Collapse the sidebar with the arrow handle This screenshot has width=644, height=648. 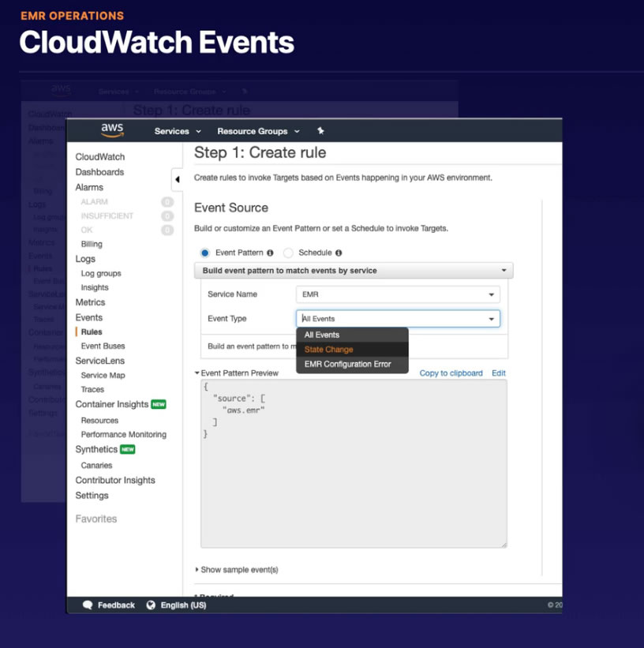pyautogui.click(x=178, y=179)
